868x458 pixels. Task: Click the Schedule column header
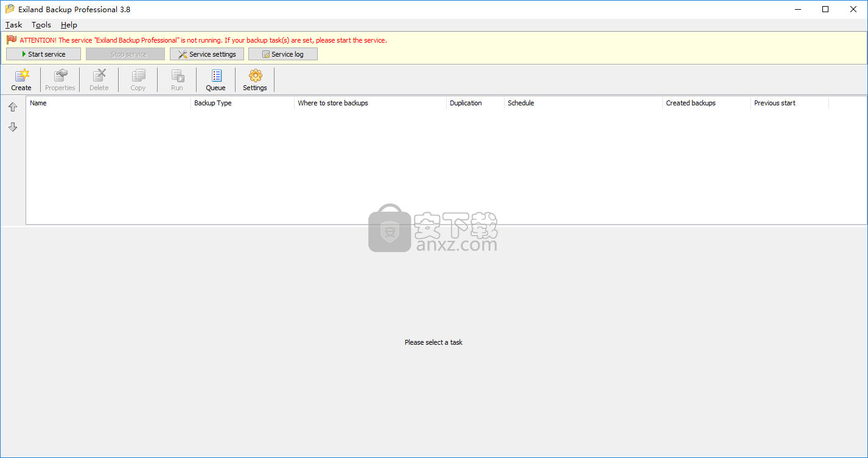(583, 103)
